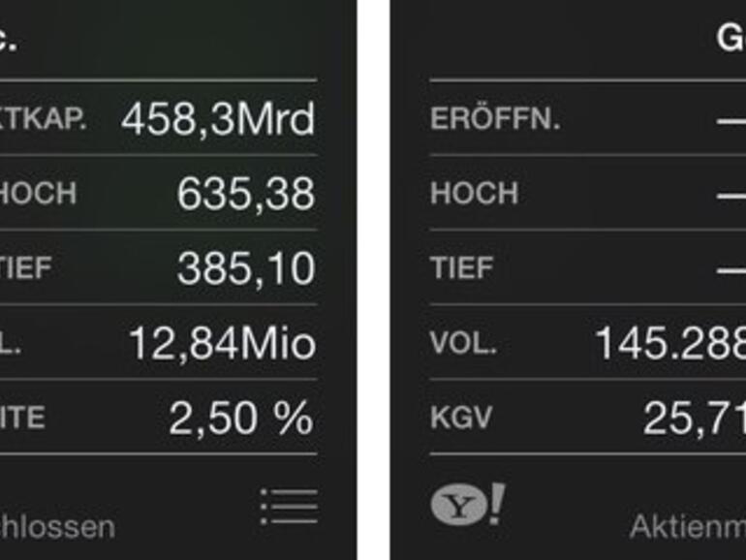Tap the market closed status text
The width and height of the screenshot is (746, 560).
pyautogui.click(x=56, y=527)
